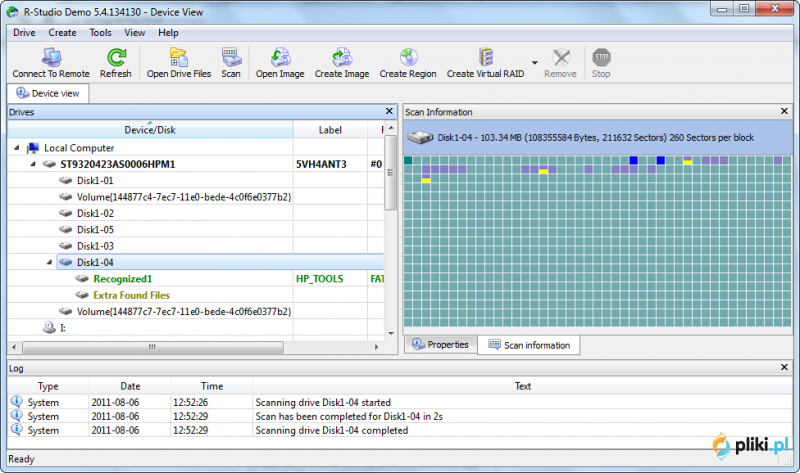
Task: Click the optical drive icon beside I:
Action: pos(49,327)
